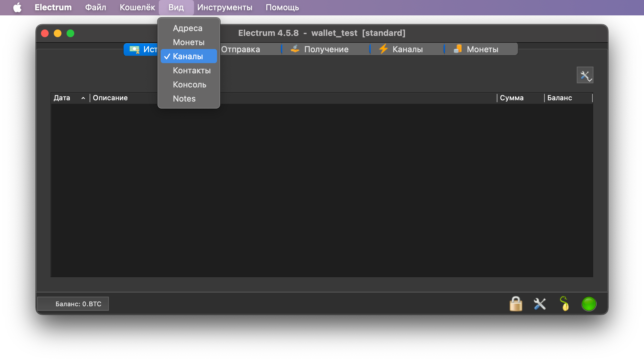Open the Кошелёк menu
The image size is (644, 362).
click(x=137, y=7)
